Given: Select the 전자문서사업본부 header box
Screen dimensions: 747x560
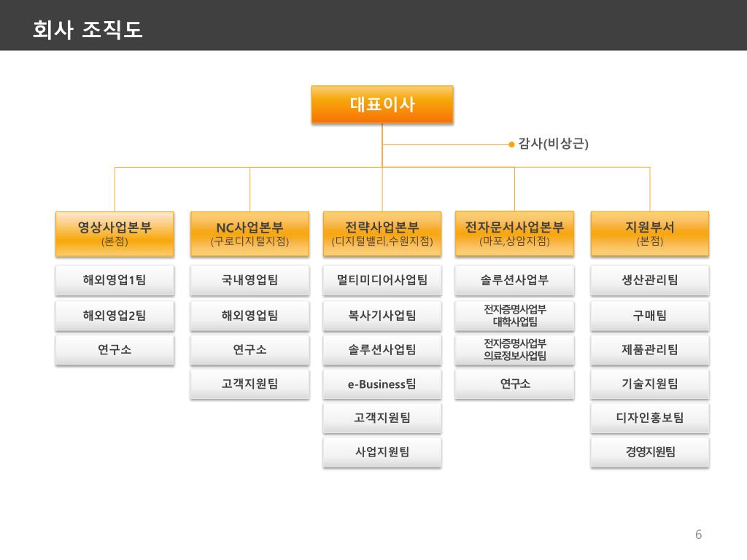Looking at the screenshot, I should coord(514,234).
